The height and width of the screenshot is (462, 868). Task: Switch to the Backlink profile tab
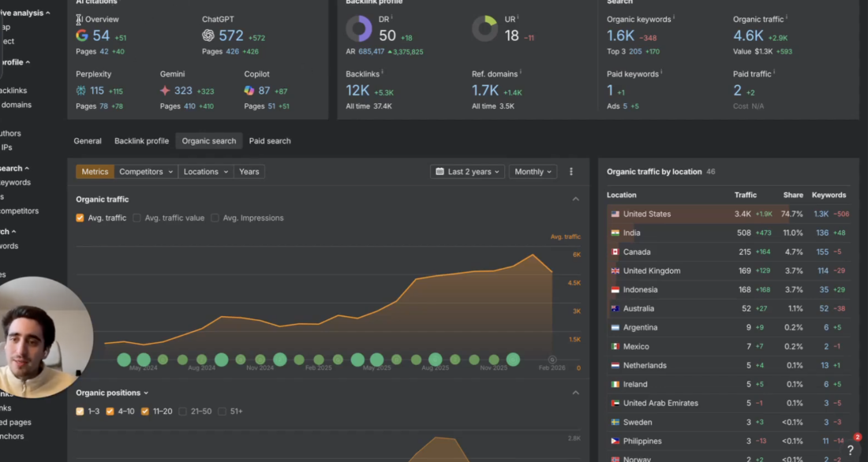click(141, 141)
